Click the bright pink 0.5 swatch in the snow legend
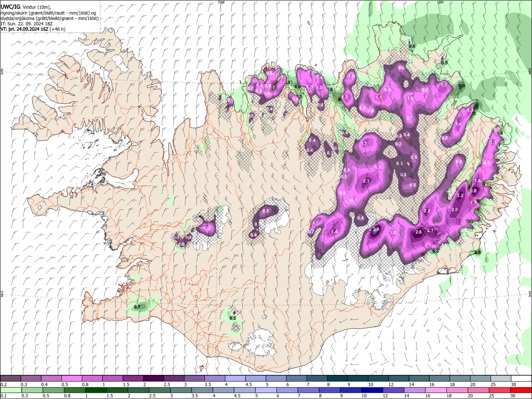The width and height of the screenshot is (532, 399). pyautogui.click(x=71, y=379)
